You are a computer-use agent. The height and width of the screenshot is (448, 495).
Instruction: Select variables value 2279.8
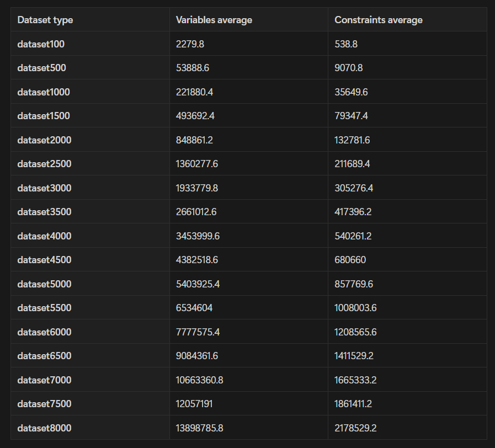click(x=190, y=44)
